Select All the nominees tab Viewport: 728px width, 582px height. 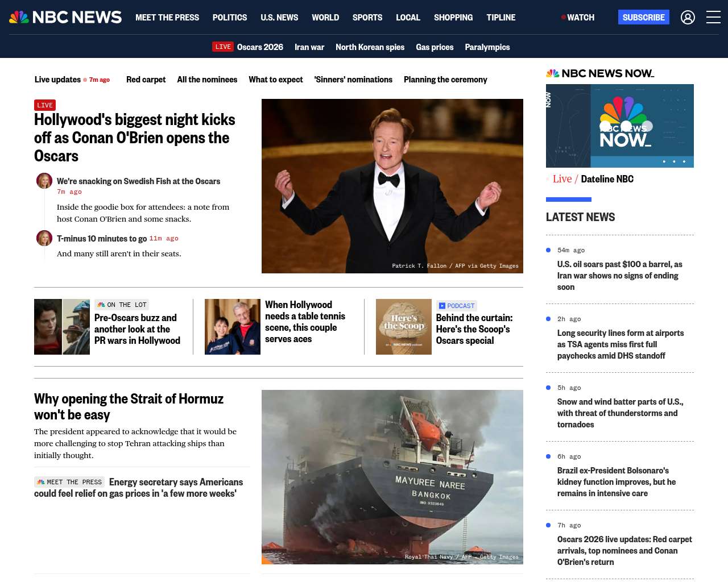pyautogui.click(x=207, y=80)
